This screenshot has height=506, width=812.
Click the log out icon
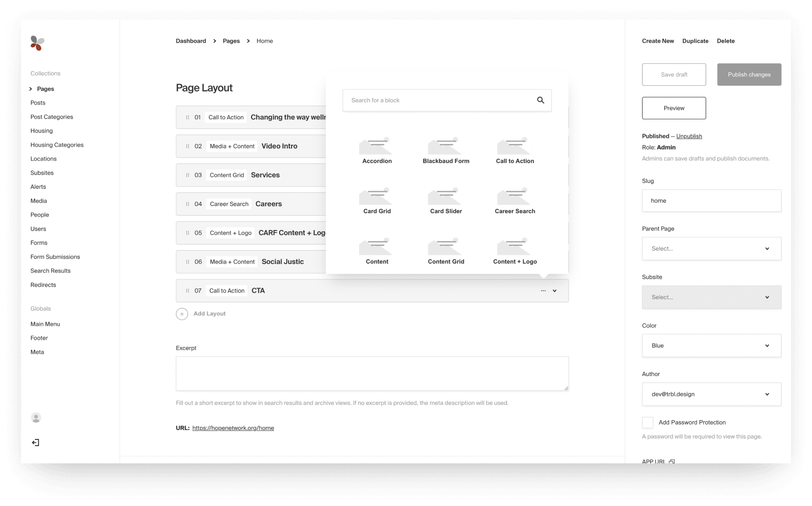35,442
